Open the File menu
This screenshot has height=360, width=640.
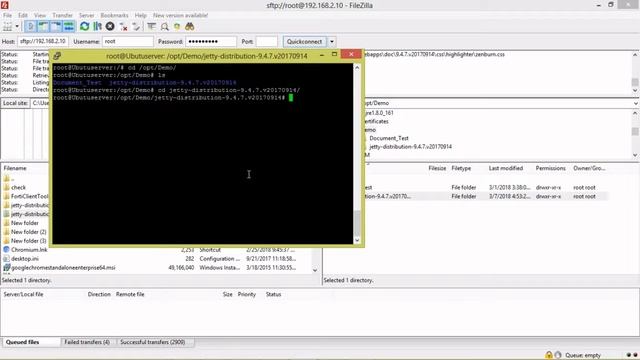coord(7,15)
